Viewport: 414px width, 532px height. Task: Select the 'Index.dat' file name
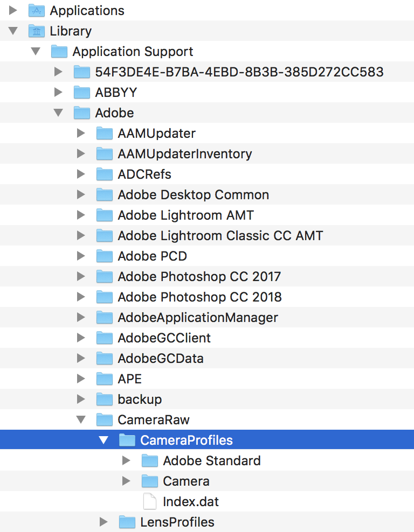pyautogui.click(x=191, y=501)
